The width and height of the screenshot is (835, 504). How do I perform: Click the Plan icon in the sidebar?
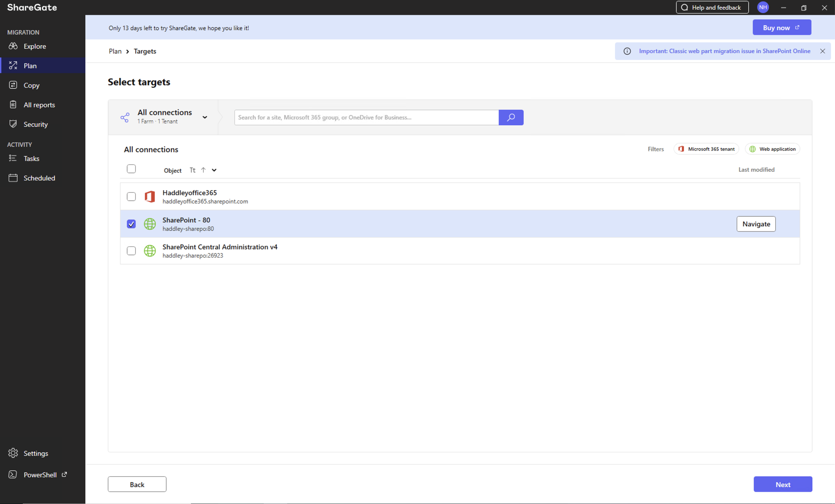13,65
